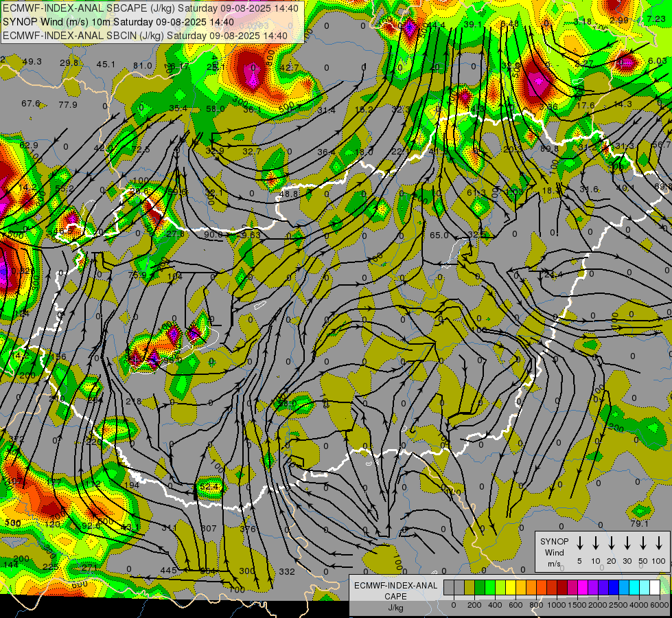Click the '445' value near the bottom
The image size is (672, 618).
[x=168, y=570]
